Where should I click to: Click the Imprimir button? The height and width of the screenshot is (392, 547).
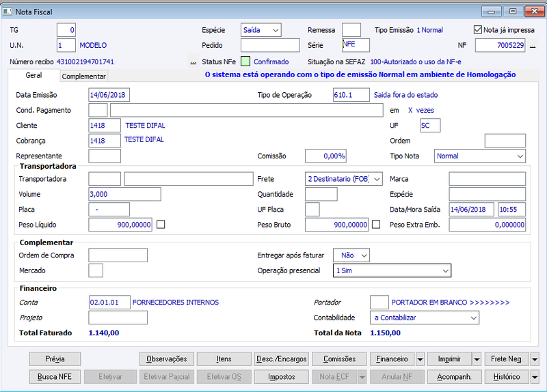click(449, 359)
